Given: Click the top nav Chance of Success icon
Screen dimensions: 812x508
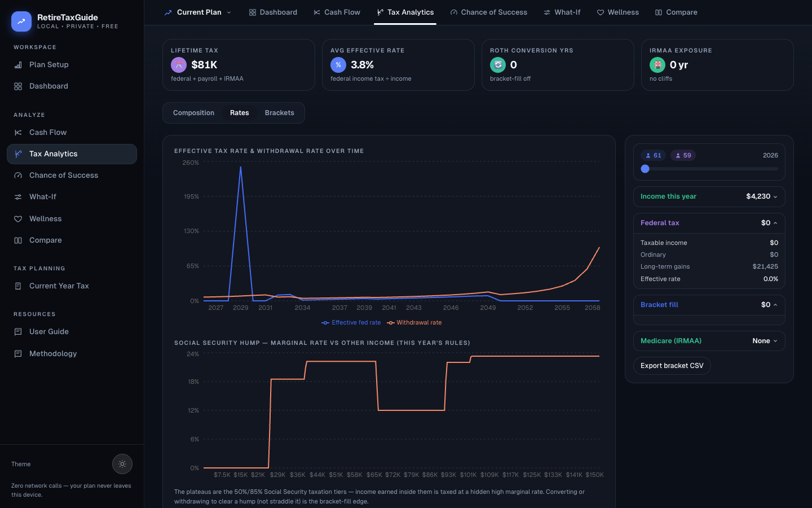Looking at the screenshot, I should 454,12.
